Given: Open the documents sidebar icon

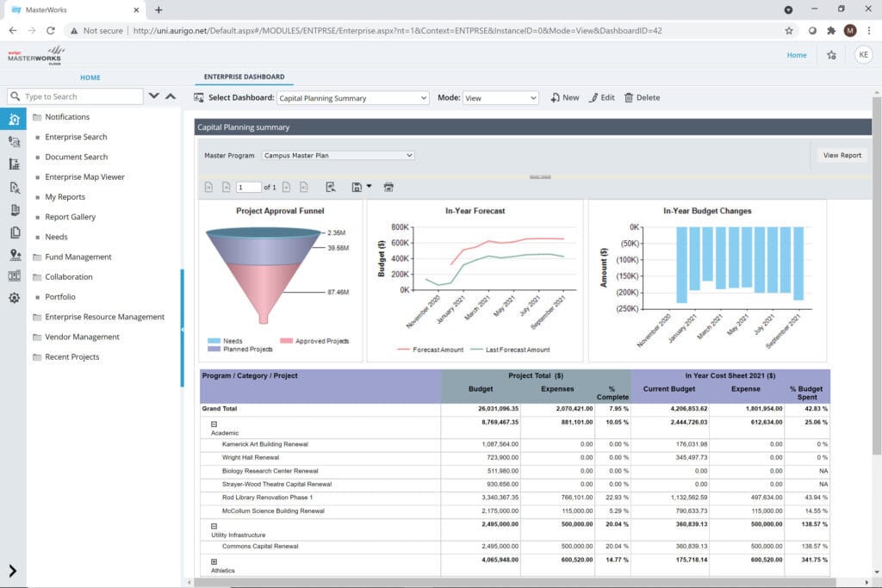Looking at the screenshot, I should point(14,232).
